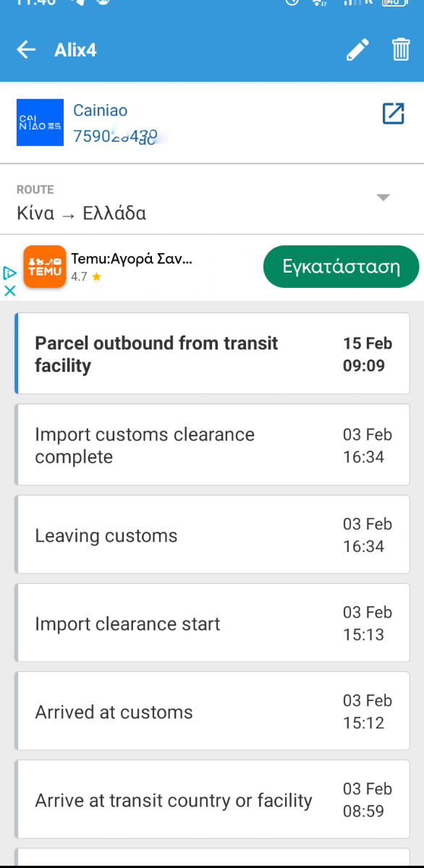
Task: Open the 'Import clearance start' entry
Action: click(x=212, y=623)
